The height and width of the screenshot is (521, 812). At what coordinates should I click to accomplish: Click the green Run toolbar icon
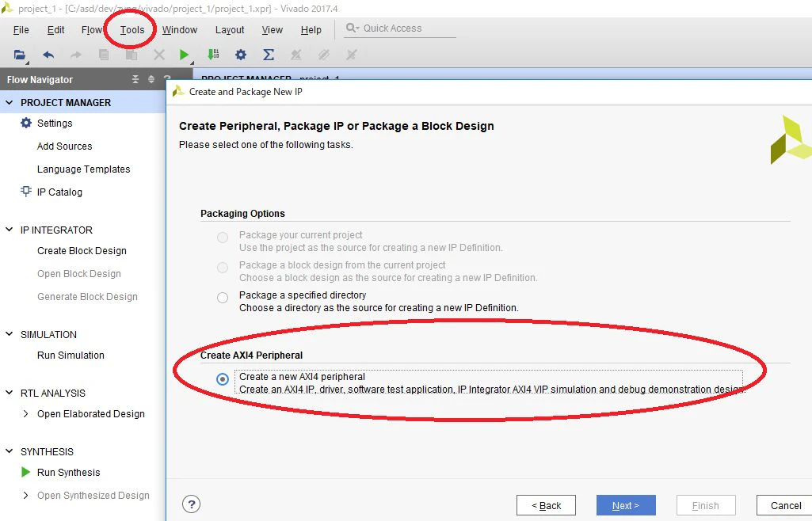point(185,55)
